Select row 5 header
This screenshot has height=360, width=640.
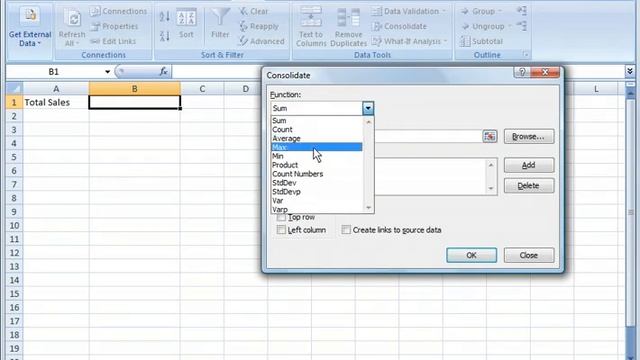(14, 157)
